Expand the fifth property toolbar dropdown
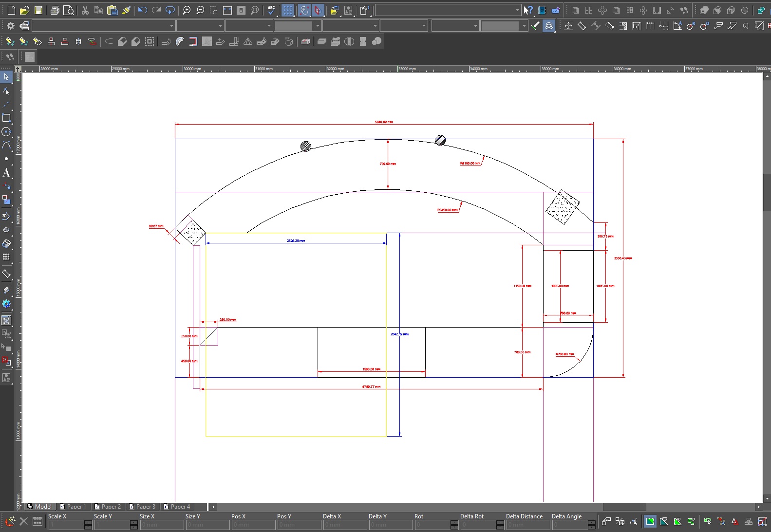The width and height of the screenshot is (771, 532). 375,26
